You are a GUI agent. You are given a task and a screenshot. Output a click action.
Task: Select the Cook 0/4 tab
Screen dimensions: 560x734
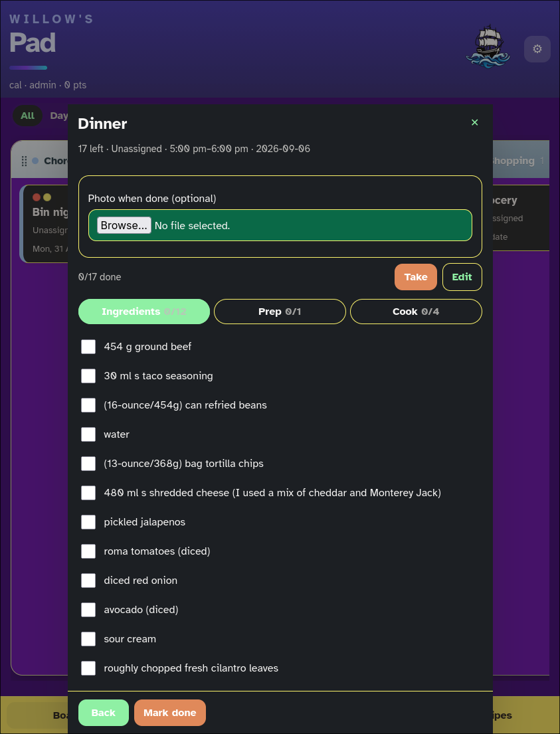tap(416, 312)
